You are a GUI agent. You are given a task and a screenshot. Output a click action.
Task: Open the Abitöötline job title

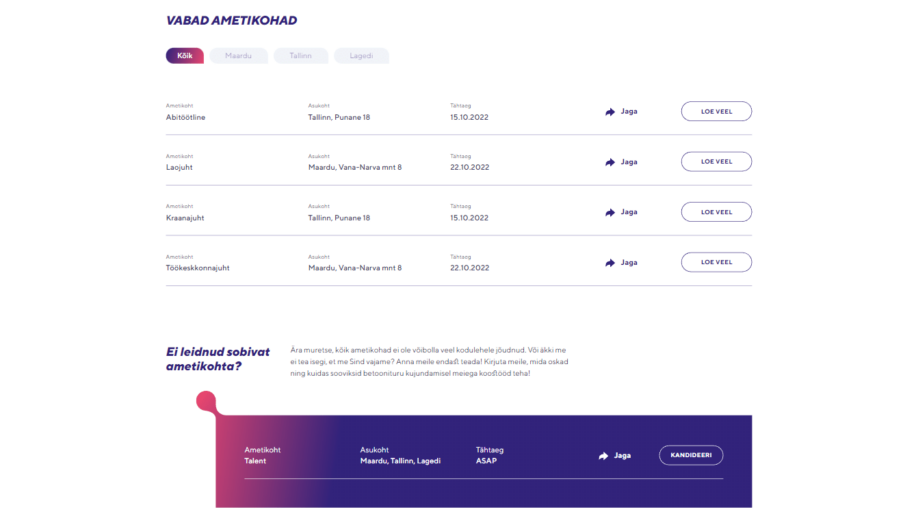coord(186,118)
